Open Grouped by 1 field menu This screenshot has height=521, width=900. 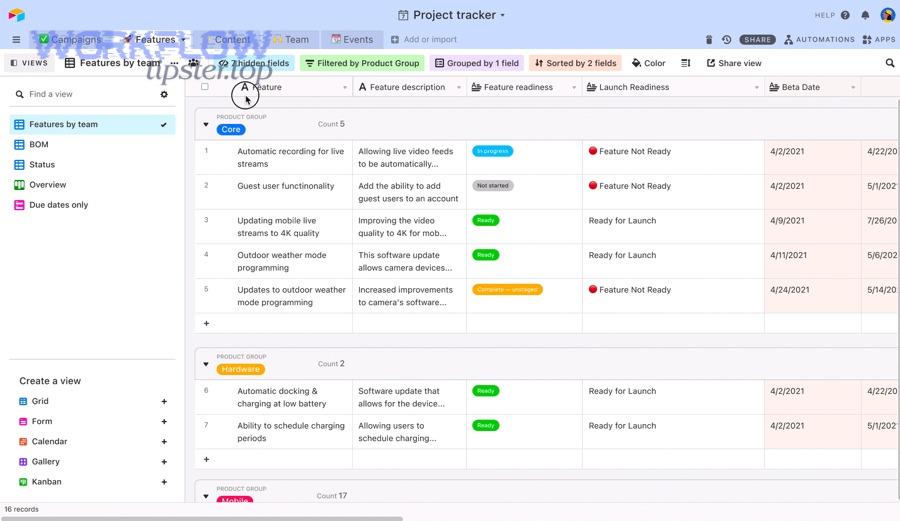(477, 63)
